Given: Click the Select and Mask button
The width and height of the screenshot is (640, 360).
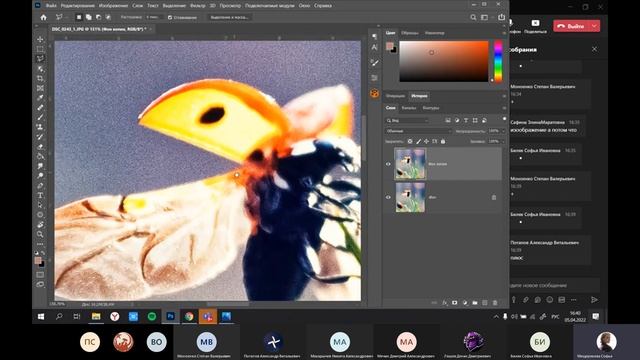Looking at the screenshot, I should [x=229, y=18].
